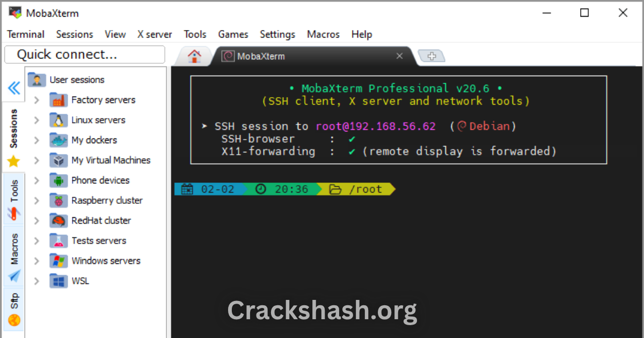Collapse sidebar with double chevron icon
644x338 pixels.
tap(14, 88)
